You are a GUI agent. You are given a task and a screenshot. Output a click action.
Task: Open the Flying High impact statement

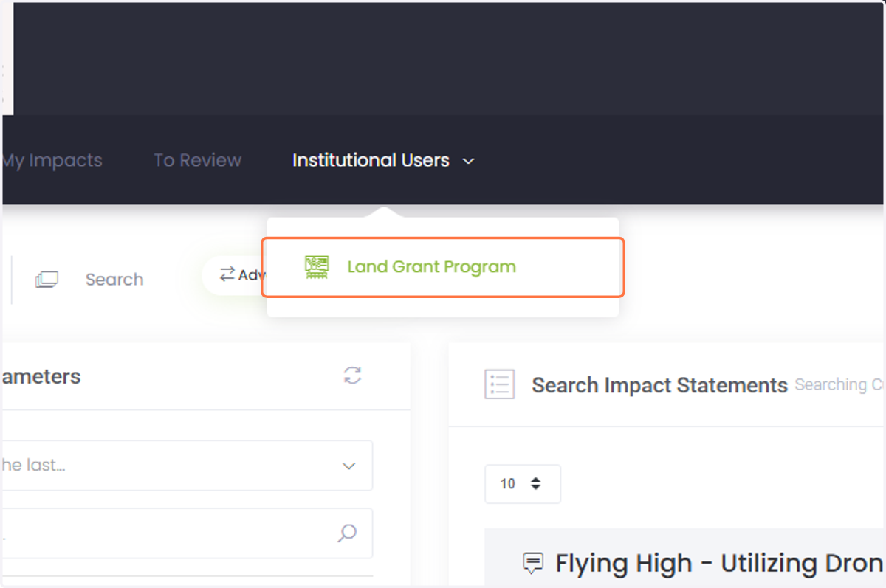click(720, 564)
